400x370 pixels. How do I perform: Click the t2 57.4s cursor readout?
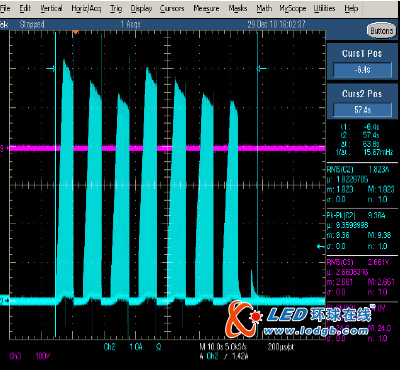(x=361, y=135)
